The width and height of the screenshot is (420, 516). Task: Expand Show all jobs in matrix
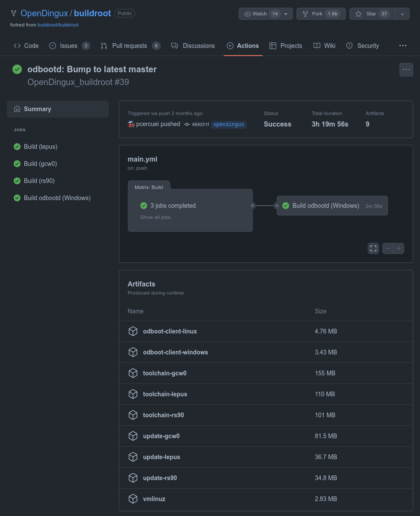click(155, 217)
